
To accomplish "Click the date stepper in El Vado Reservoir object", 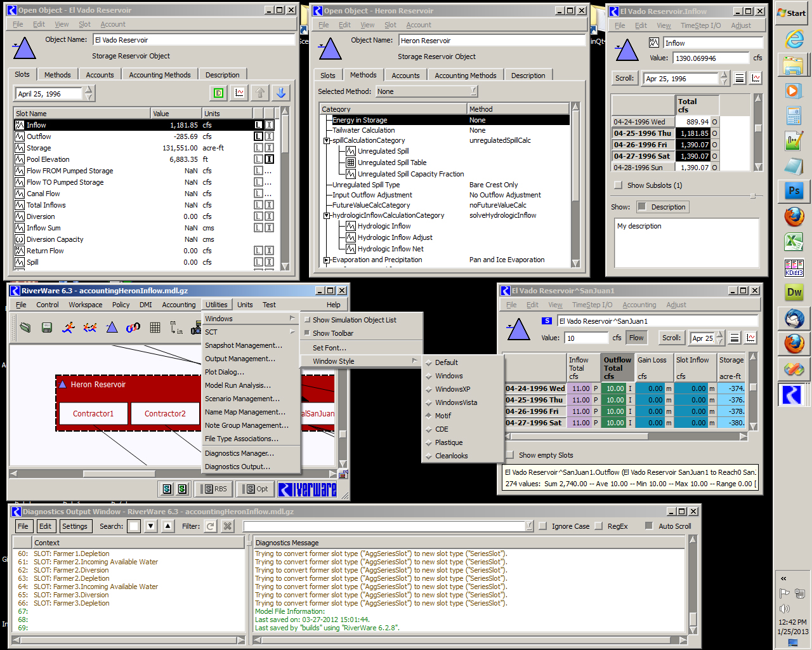I will (x=89, y=94).
